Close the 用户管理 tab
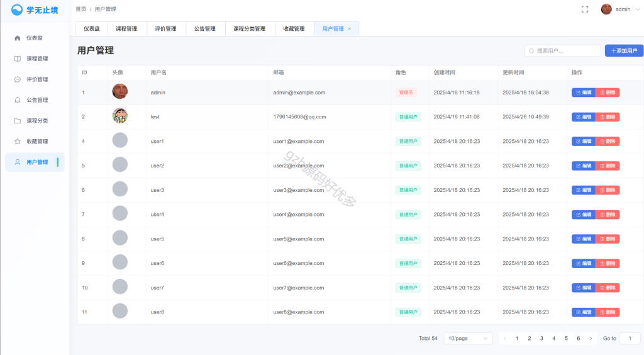Screen dimensions: 644x355 [x=350, y=29]
